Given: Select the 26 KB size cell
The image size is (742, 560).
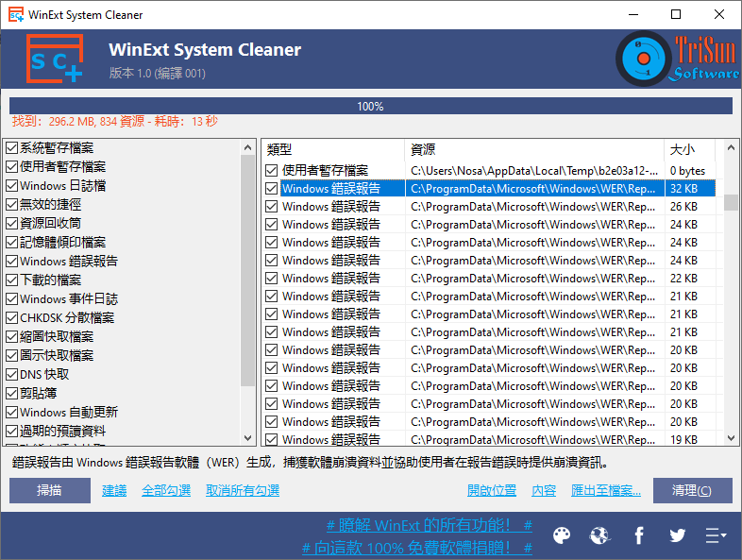Looking at the screenshot, I should [689, 207].
